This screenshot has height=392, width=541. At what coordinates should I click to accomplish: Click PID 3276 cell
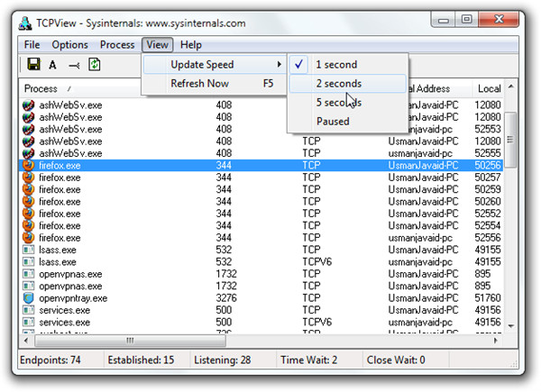click(226, 298)
